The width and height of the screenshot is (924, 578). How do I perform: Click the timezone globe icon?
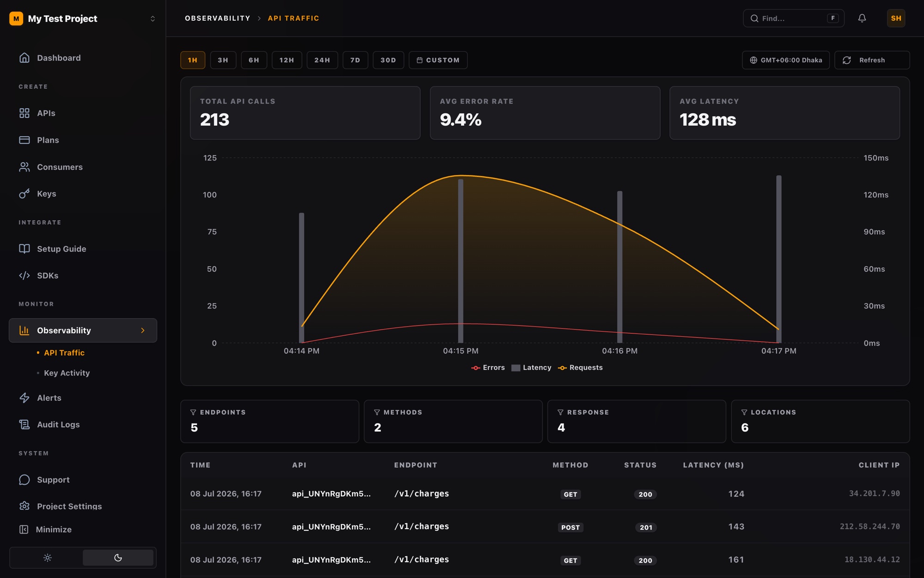(x=754, y=60)
